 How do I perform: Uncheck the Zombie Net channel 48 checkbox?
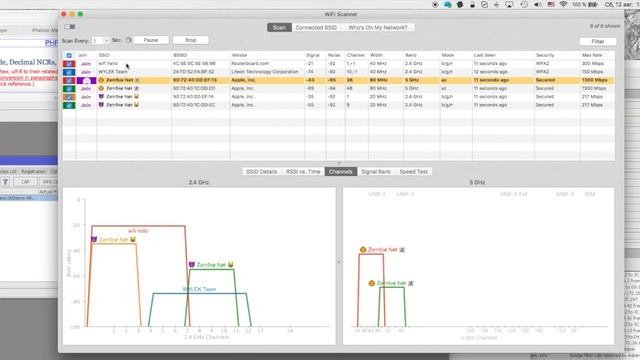(69, 89)
